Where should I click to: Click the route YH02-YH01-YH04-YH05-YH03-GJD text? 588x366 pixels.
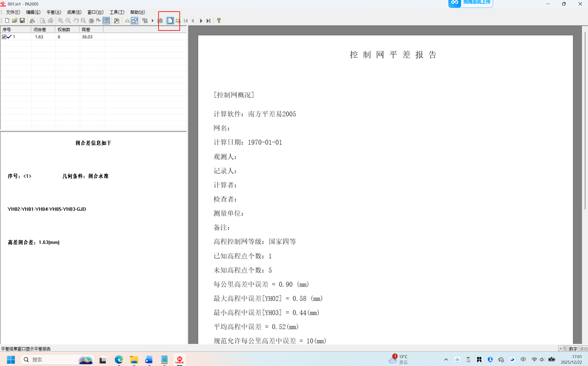(x=47, y=209)
